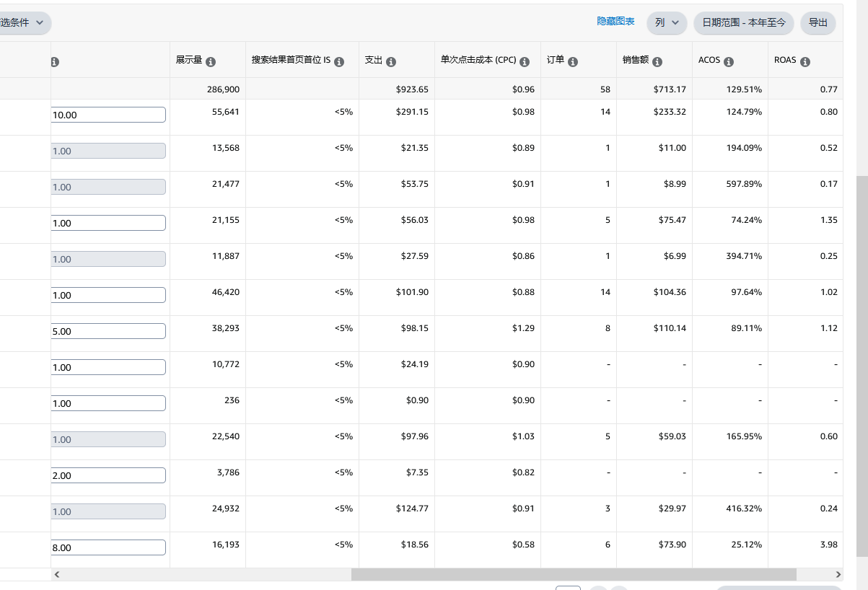The width and height of the screenshot is (868, 590).
Task: Show info for 销售额 column
Action: click(657, 62)
